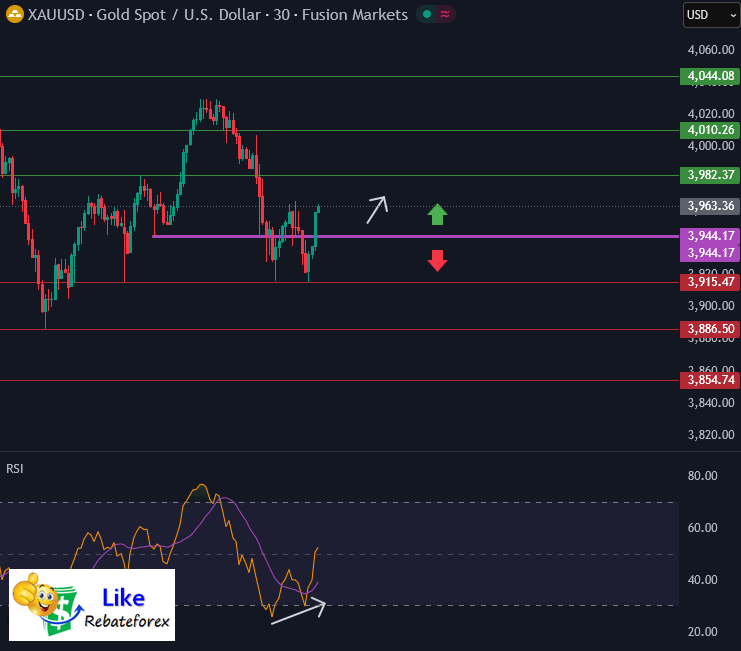Click the XAUUSD Gold Spot symbol title
The height and width of the screenshot is (651, 741).
[218, 15]
